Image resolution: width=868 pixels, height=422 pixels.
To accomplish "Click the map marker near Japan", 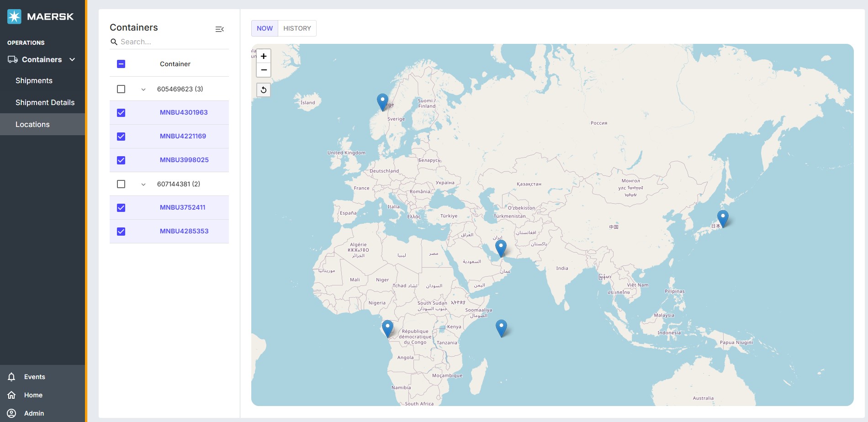I will pyautogui.click(x=723, y=218).
